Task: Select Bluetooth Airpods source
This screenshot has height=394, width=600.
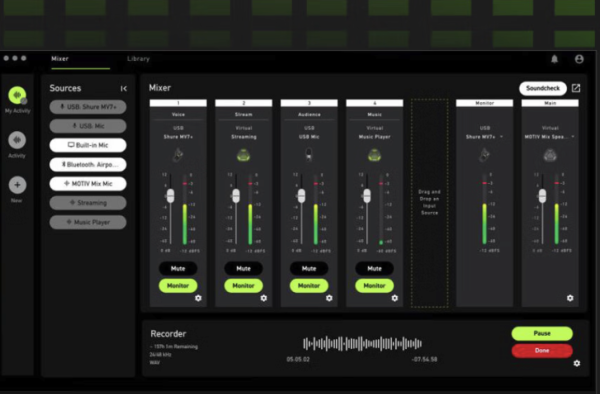Action: pyautogui.click(x=88, y=164)
